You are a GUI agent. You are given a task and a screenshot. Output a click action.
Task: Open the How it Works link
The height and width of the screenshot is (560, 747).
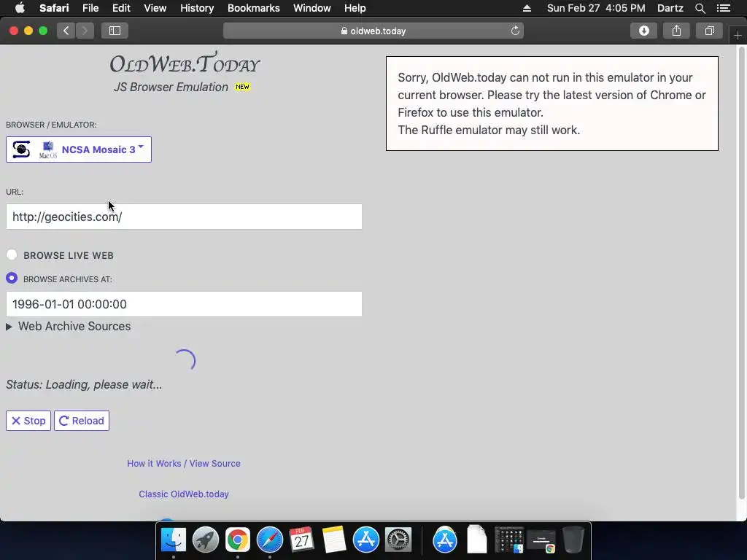[x=154, y=463]
